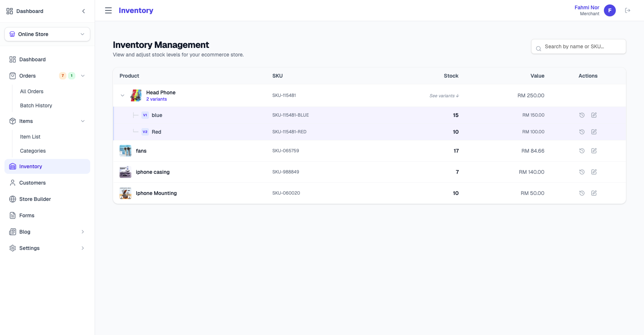This screenshot has width=644, height=335.
Task: Open stock history for fans
Action: pyautogui.click(x=582, y=151)
